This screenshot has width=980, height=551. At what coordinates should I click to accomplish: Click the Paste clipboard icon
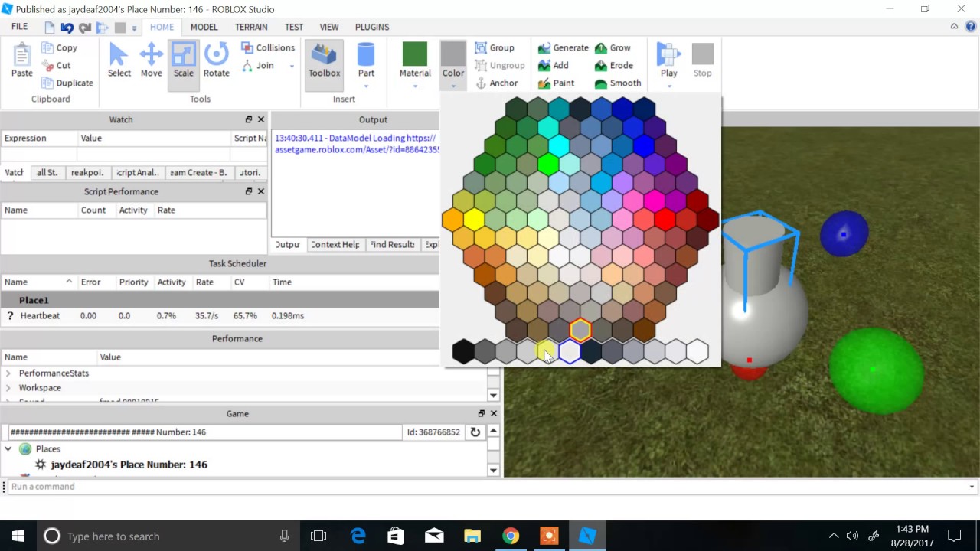click(21, 55)
